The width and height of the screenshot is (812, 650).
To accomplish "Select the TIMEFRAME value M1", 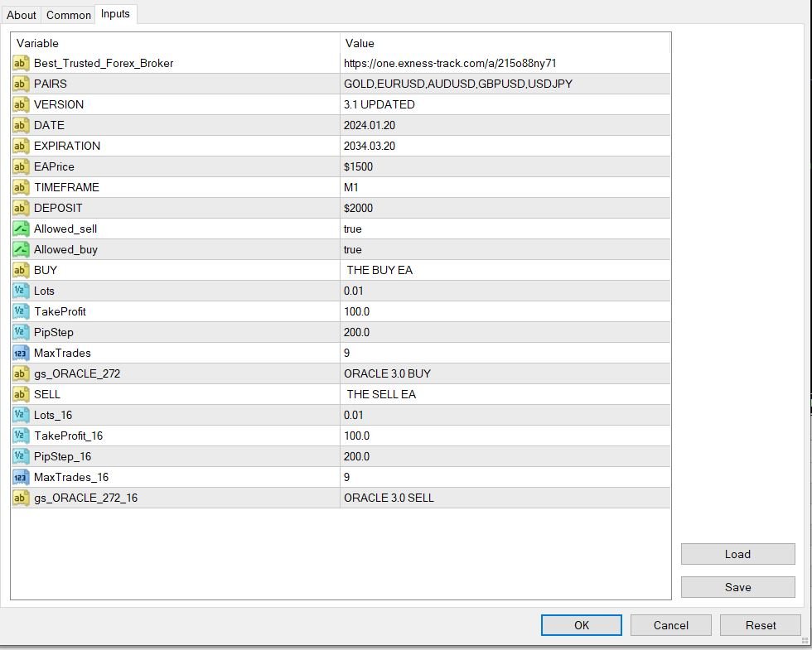I will (351, 187).
